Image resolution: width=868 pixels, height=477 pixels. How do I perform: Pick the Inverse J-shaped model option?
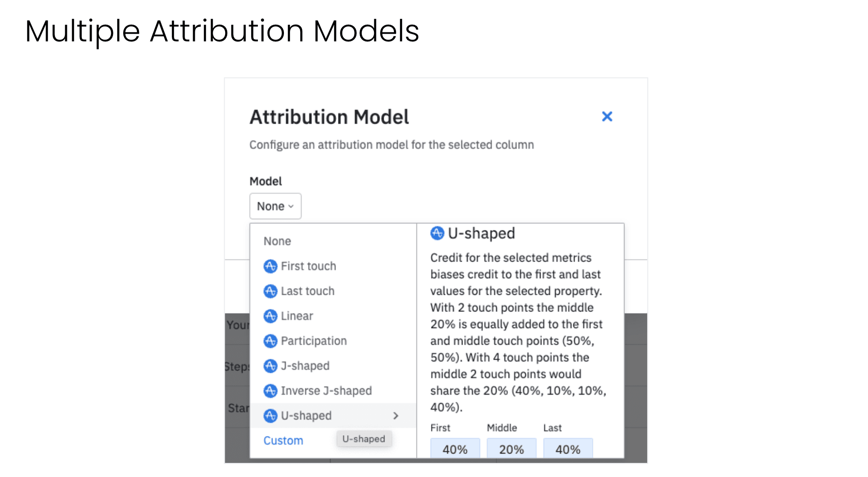pos(326,390)
